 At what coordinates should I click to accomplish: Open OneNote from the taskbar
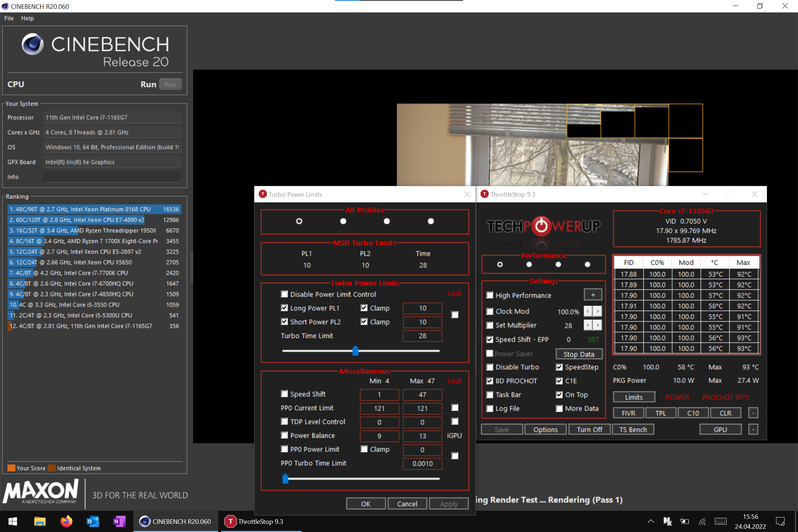tap(119, 521)
